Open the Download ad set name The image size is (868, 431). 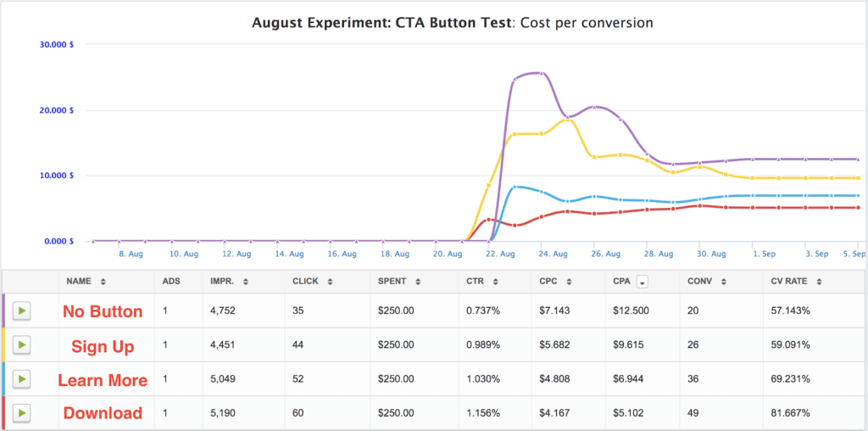pos(103,413)
